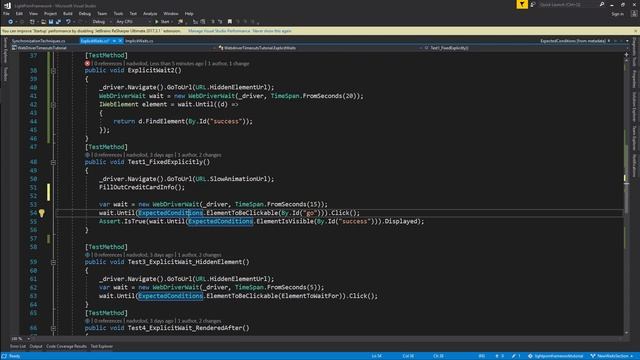
Task: Open the Error List panel tab
Action: coord(18,347)
